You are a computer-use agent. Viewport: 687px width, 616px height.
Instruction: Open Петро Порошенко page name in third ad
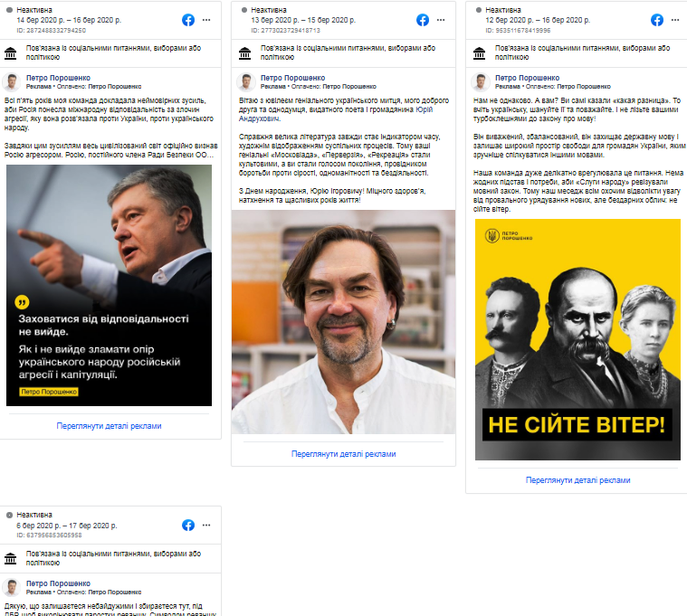coord(527,78)
